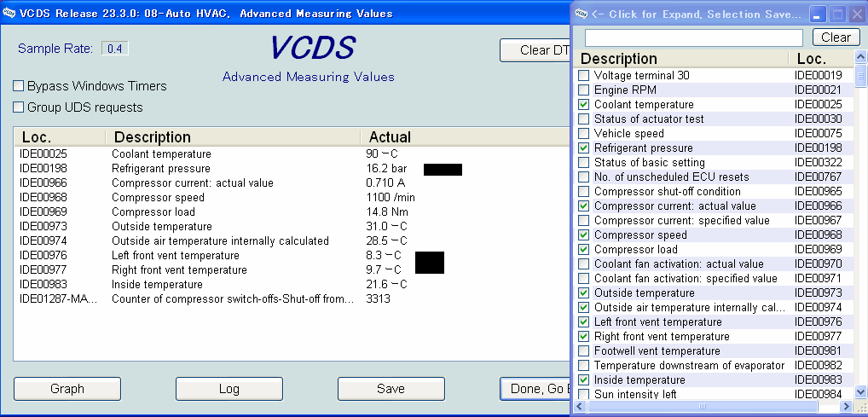Uncheck Coolant temperature in selection list
Image resolution: width=868 pixels, height=417 pixels.
(x=584, y=105)
